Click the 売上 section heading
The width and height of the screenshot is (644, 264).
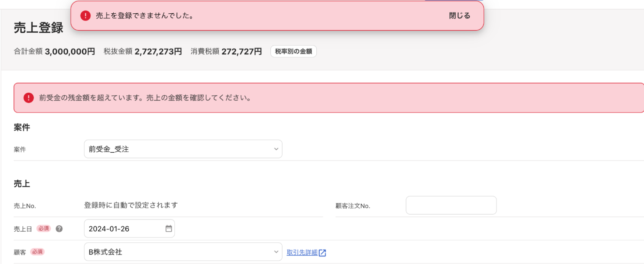click(22, 183)
